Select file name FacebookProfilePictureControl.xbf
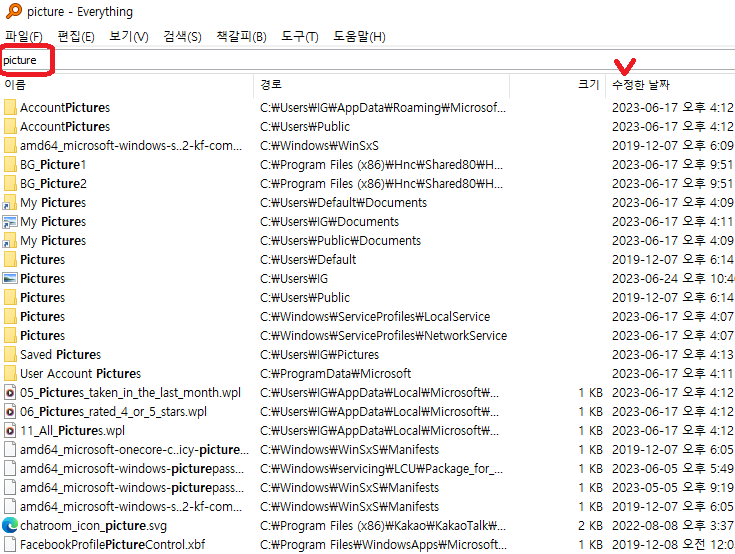The width and height of the screenshot is (735, 554). tap(112, 545)
